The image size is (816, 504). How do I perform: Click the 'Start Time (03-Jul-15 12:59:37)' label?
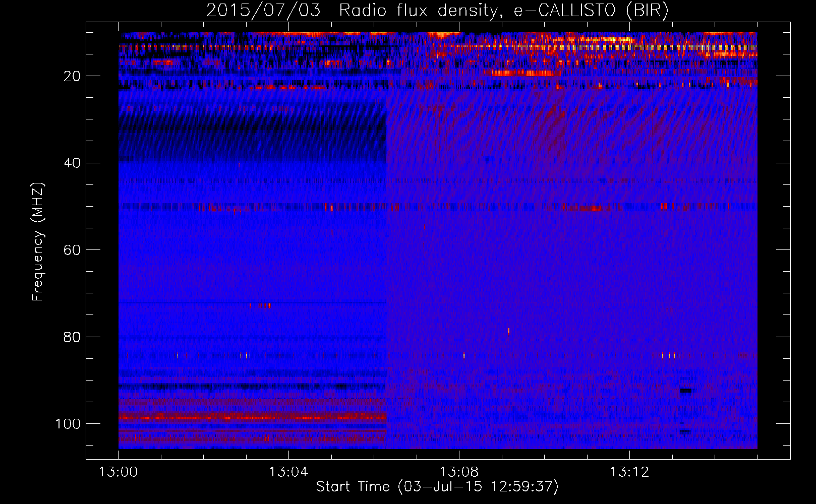[x=437, y=487]
